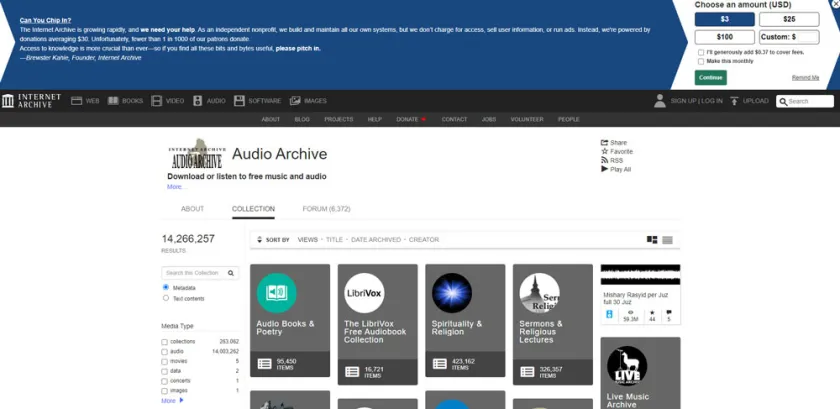Image resolution: width=840 pixels, height=409 pixels.
Task: Enable the Make this monthly checkbox
Action: pyautogui.click(x=700, y=61)
